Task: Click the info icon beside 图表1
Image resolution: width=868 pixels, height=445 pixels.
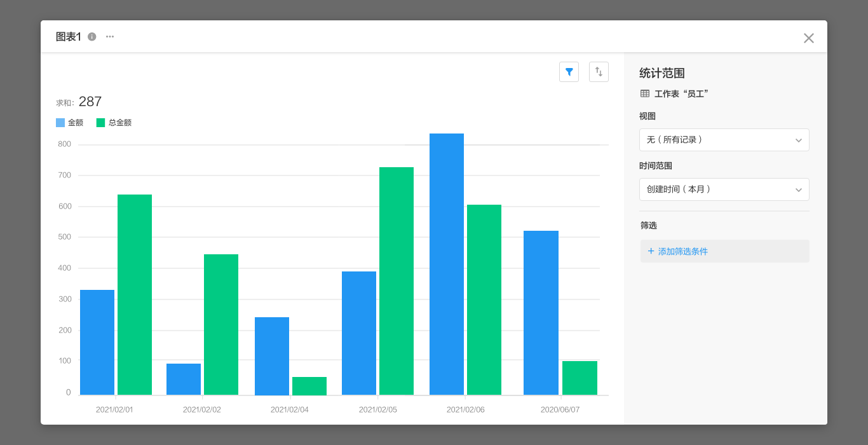Action: [x=92, y=37]
